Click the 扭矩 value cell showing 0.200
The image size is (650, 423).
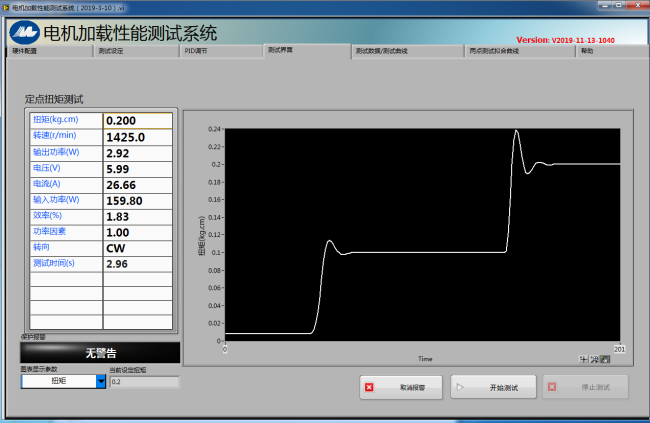[138, 120]
